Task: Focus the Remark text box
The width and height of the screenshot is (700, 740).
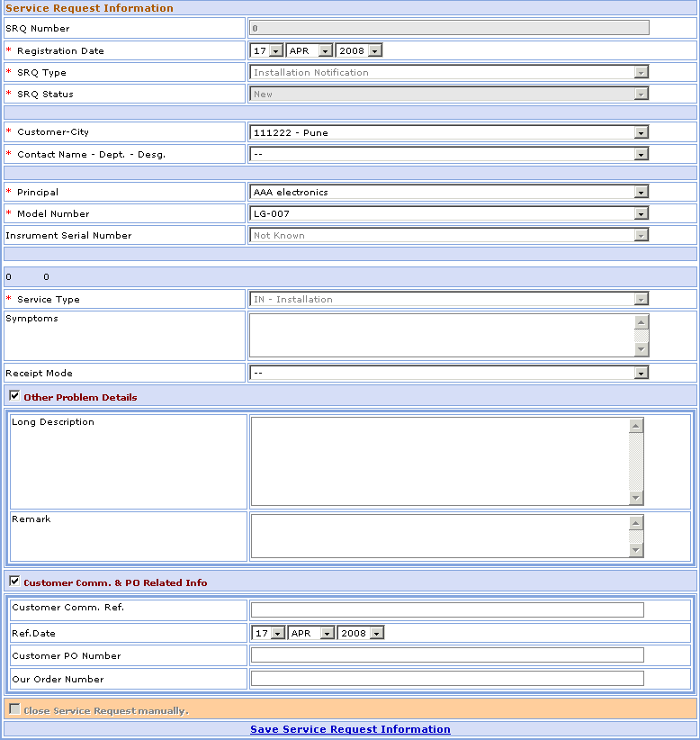Action: coord(439,536)
